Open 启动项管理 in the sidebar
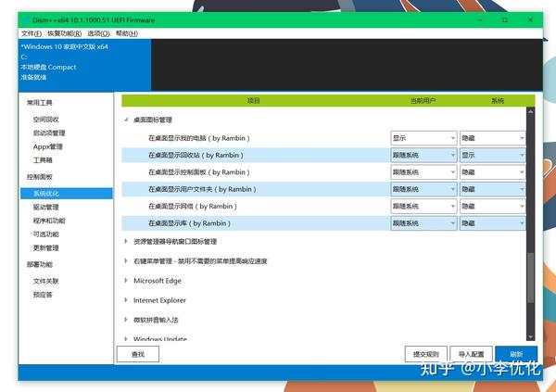This screenshot has height=392, width=556. pyautogui.click(x=49, y=133)
